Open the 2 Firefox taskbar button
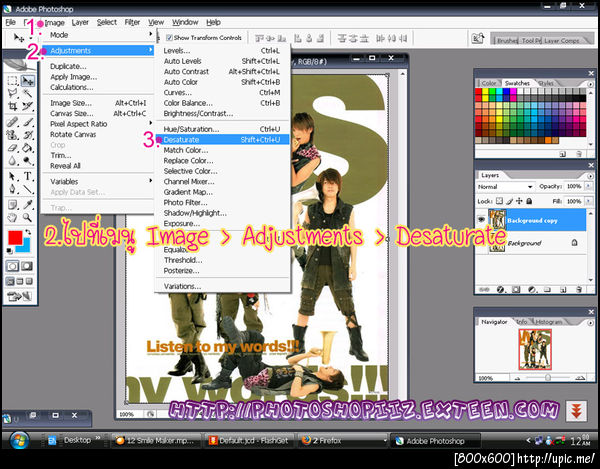600x469 pixels. 342,441
